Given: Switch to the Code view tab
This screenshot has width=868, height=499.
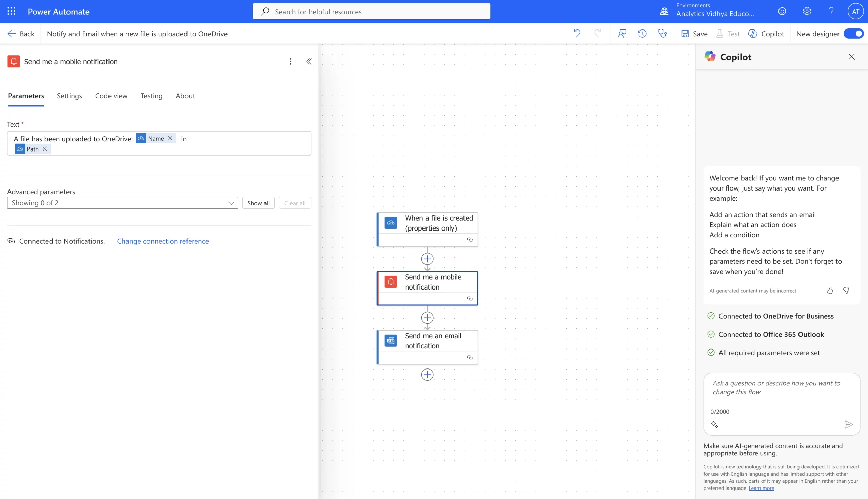Looking at the screenshot, I should (111, 96).
